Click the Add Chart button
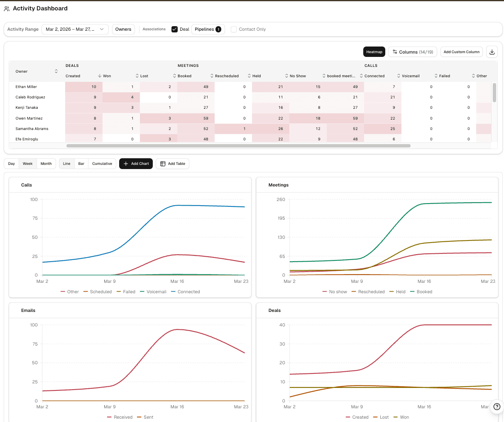Viewport: 504px width, 422px height. 136,164
